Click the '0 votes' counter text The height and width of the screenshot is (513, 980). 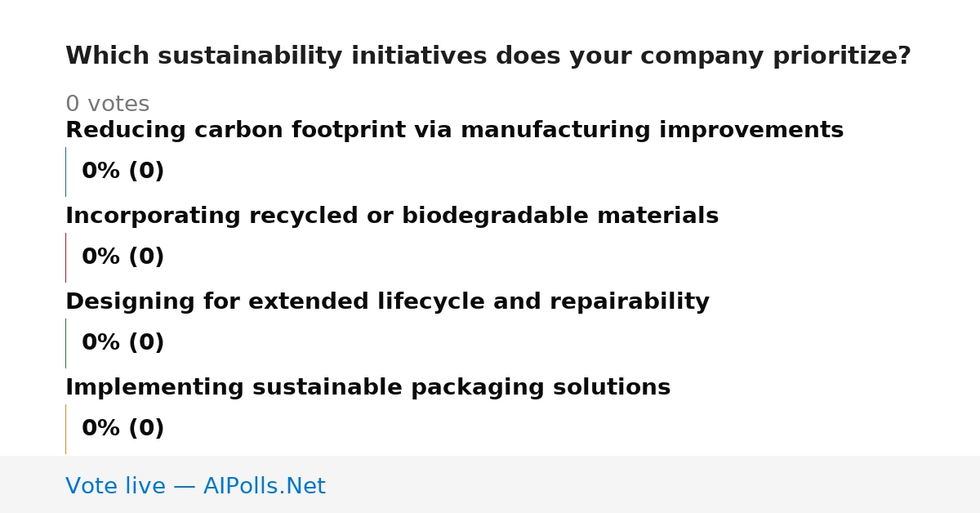107,105
